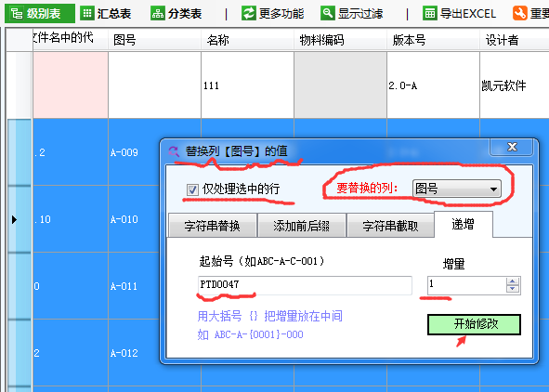Switch to the 字符串截取 tab
549x392 pixels.
(390, 226)
